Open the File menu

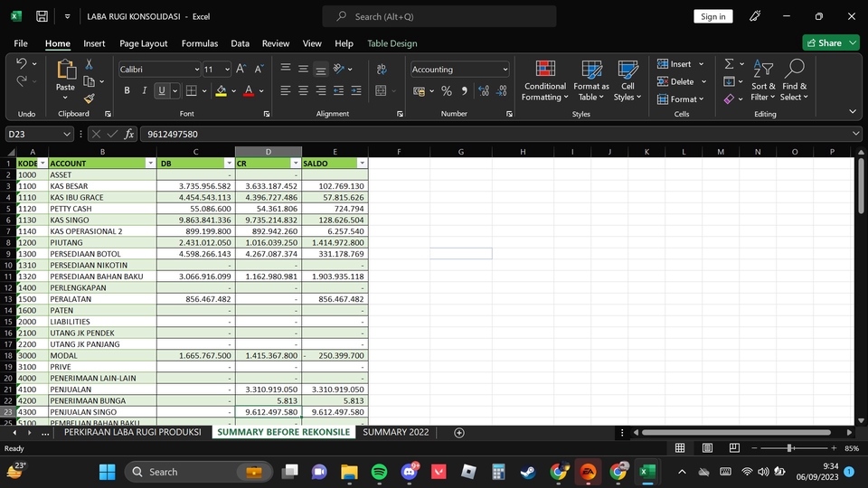(x=21, y=43)
